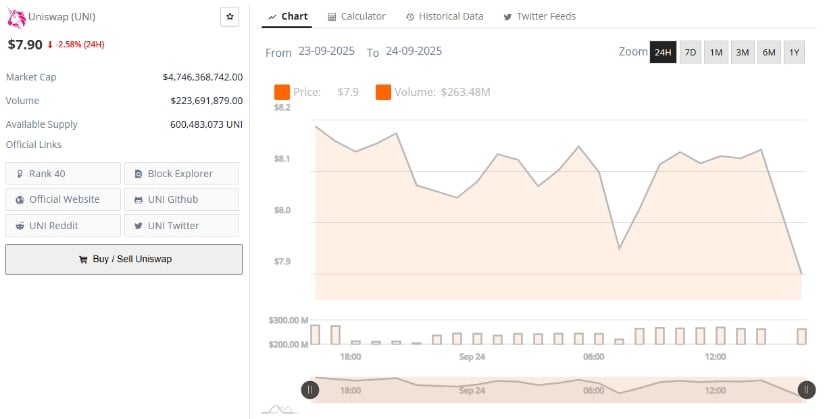Select the 3M zoom range
The image size is (825, 419).
tap(742, 52)
